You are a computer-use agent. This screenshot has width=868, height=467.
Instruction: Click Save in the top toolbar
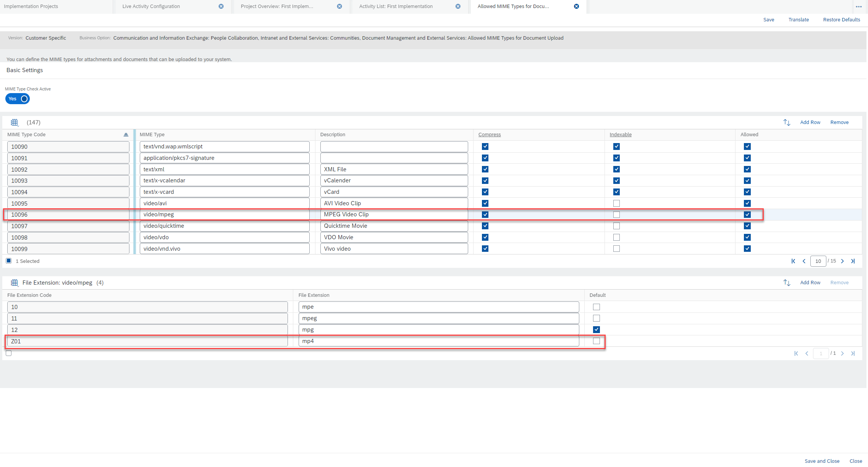click(769, 20)
